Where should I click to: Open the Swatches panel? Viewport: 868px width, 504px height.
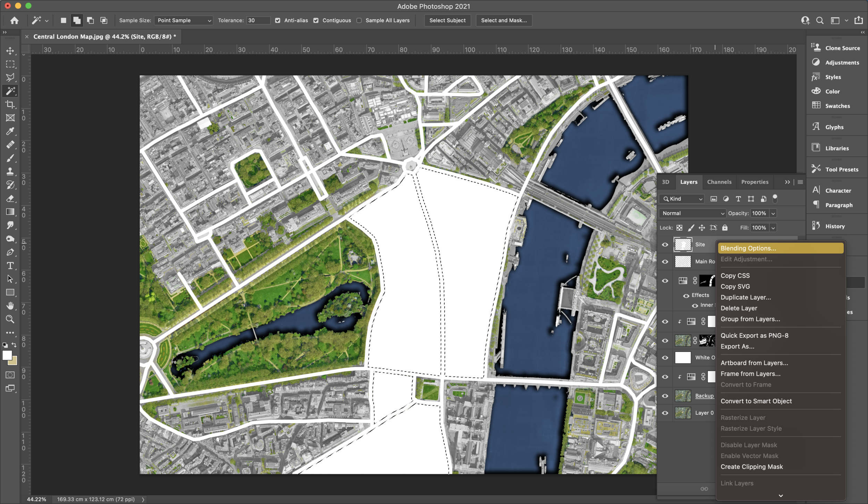tap(831, 106)
